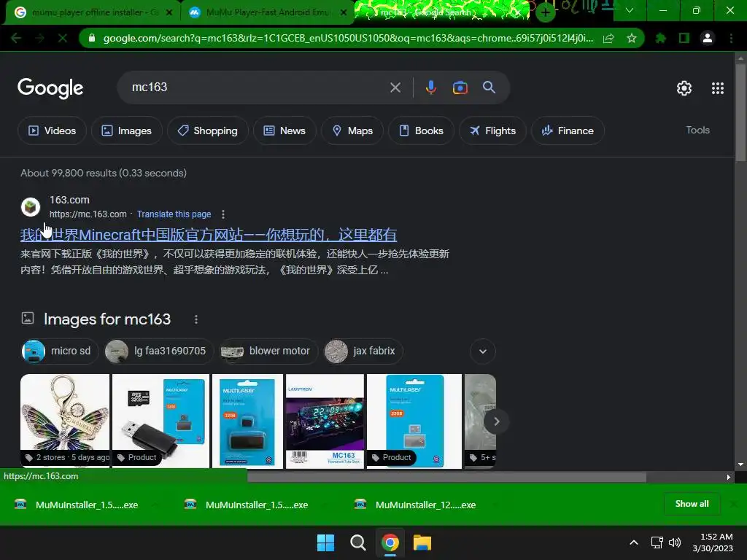747x560 pixels.
Task: Open the clock and date panel
Action: click(713, 542)
